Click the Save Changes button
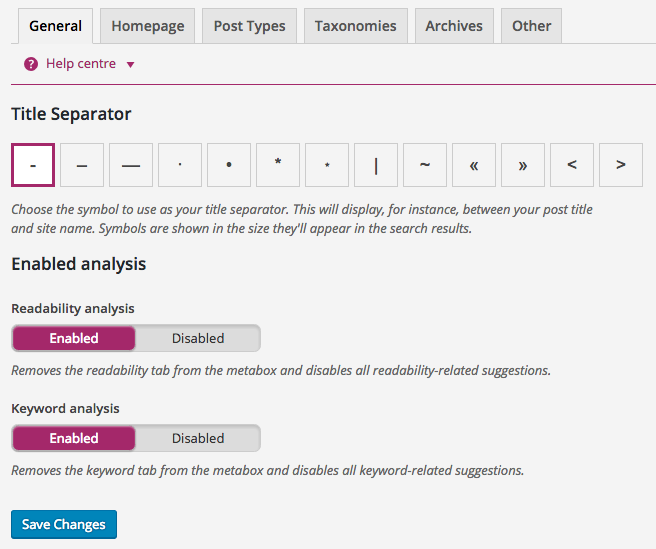 coord(64,524)
